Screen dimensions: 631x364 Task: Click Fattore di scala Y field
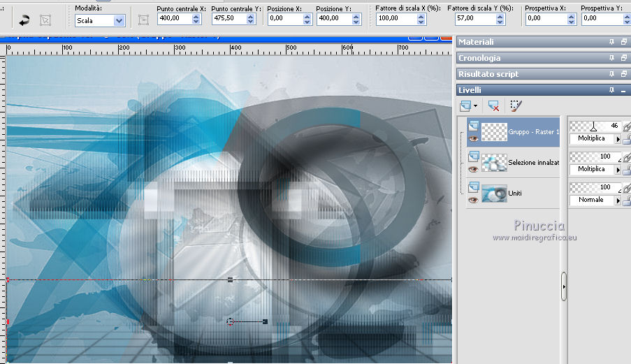click(475, 18)
